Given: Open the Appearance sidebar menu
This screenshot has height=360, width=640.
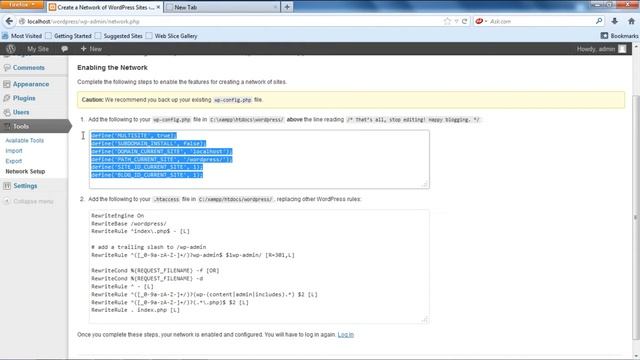Looking at the screenshot, I should pyautogui.click(x=31, y=84).
